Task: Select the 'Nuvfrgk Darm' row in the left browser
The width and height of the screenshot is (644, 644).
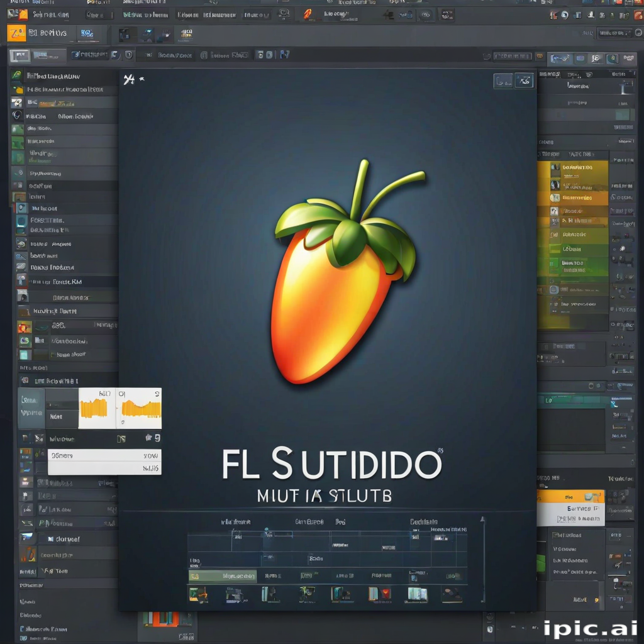Action: (68, 311)
